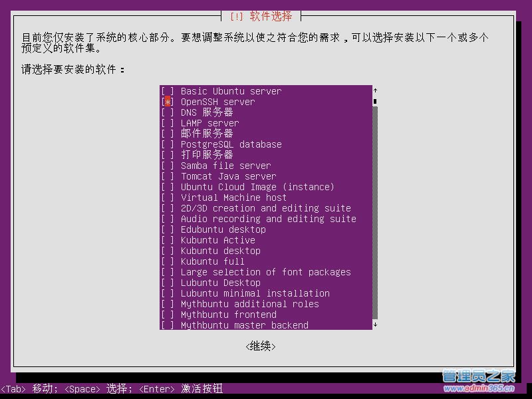
Task: Tick the Mythbuntu frontend checkbox
Action: click(168, 315)
